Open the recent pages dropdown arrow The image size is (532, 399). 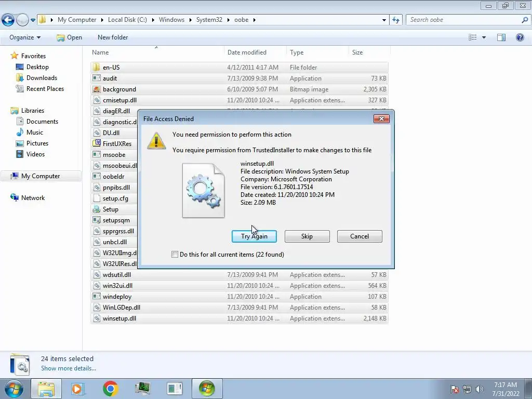pyautogui.click(x=33, y=20)
